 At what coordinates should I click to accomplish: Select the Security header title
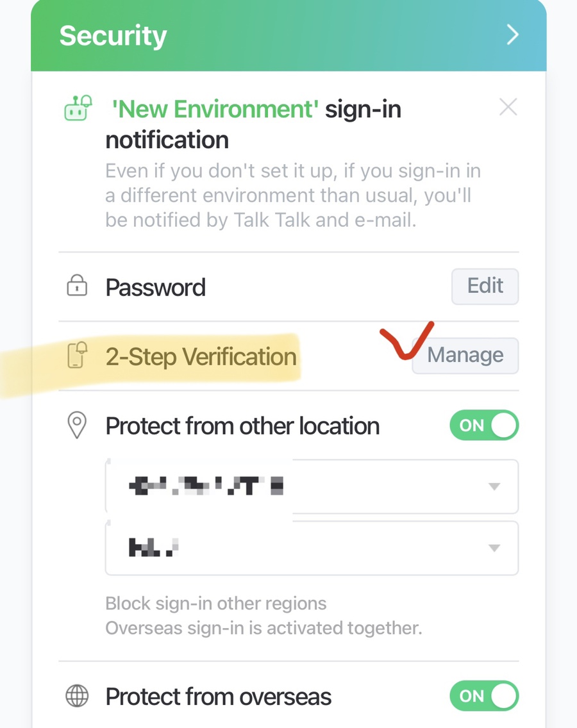(x=113, y=37)
